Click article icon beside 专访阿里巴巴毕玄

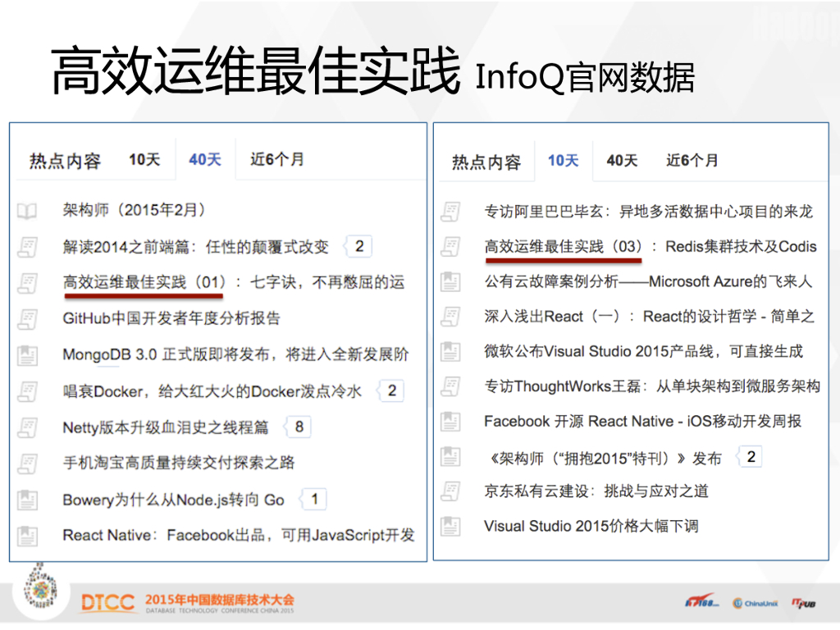coord(450,212)
